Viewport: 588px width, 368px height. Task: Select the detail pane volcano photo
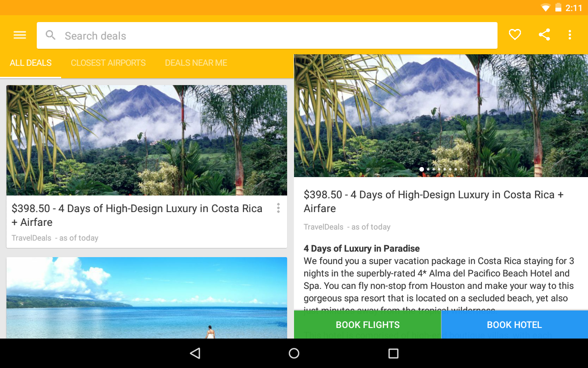tap(441, 115)
